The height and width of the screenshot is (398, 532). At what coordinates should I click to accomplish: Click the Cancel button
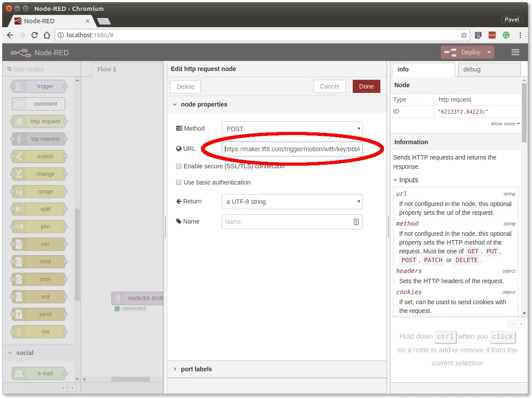(330, 86)
